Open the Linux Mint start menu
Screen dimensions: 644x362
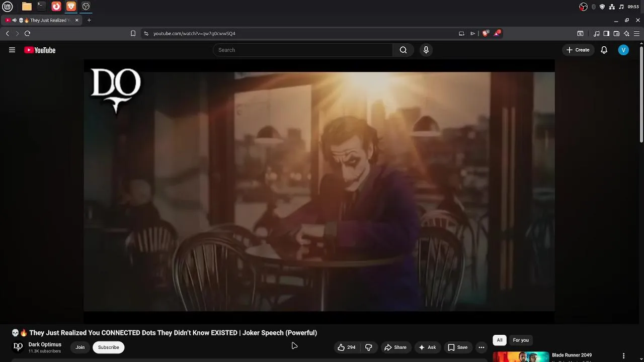click(x=8, y=7)
